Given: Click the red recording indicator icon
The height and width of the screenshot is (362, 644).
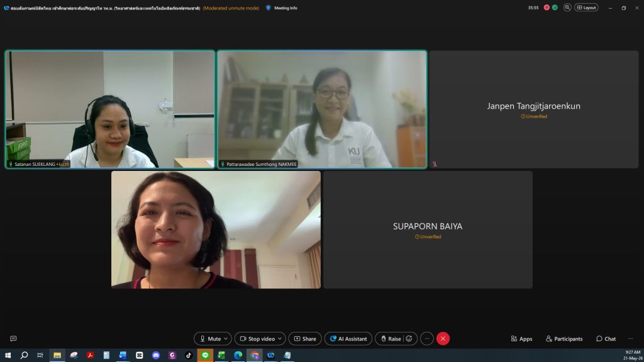Looking at the screenshot, I should [x=547, y=8].
